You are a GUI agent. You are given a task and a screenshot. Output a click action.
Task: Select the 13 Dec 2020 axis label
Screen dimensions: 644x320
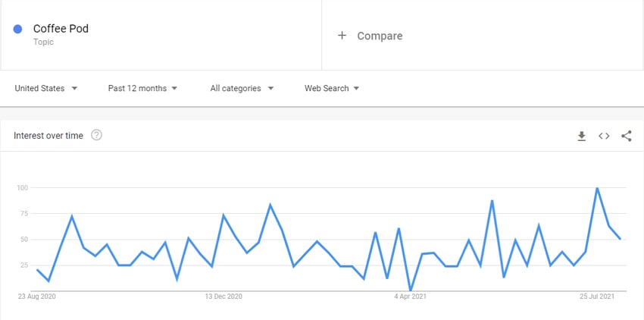(224, 296)
